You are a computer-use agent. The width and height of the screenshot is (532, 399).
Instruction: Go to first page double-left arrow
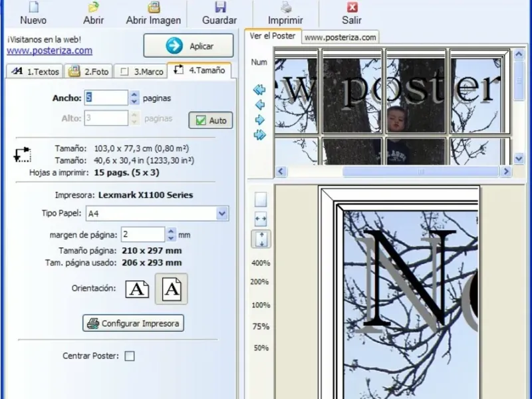[259, 90]
